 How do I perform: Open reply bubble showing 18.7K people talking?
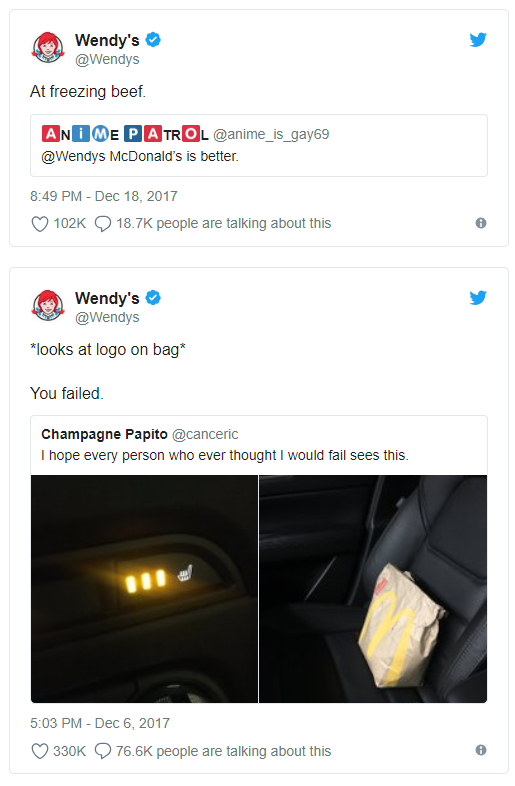103,224
